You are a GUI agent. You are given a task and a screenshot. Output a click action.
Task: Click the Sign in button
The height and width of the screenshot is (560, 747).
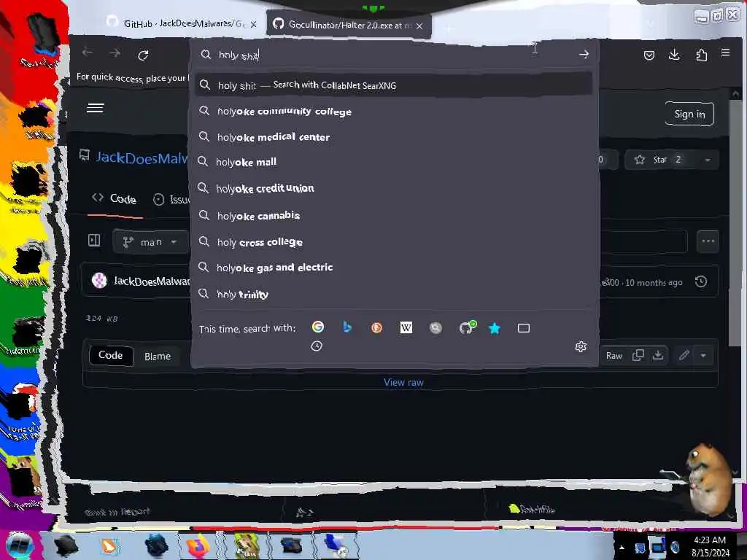[x=689, y=114]
